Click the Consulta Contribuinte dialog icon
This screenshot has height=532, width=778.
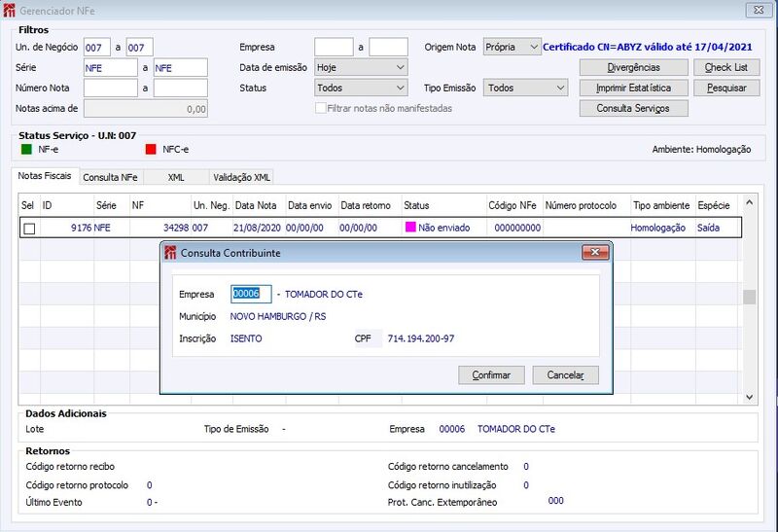click(x=170, y=253)
